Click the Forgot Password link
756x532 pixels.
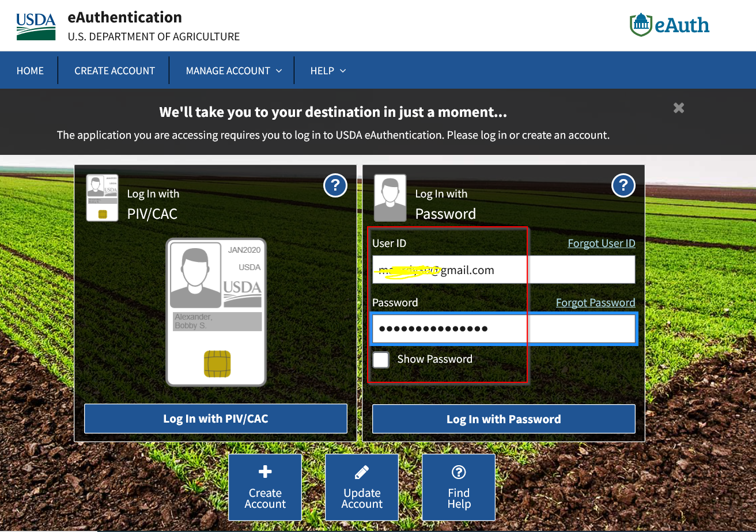tap(596, 302)
